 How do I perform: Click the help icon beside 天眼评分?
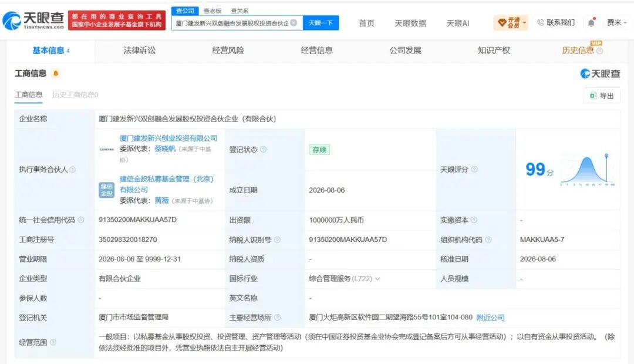[474, 169]
